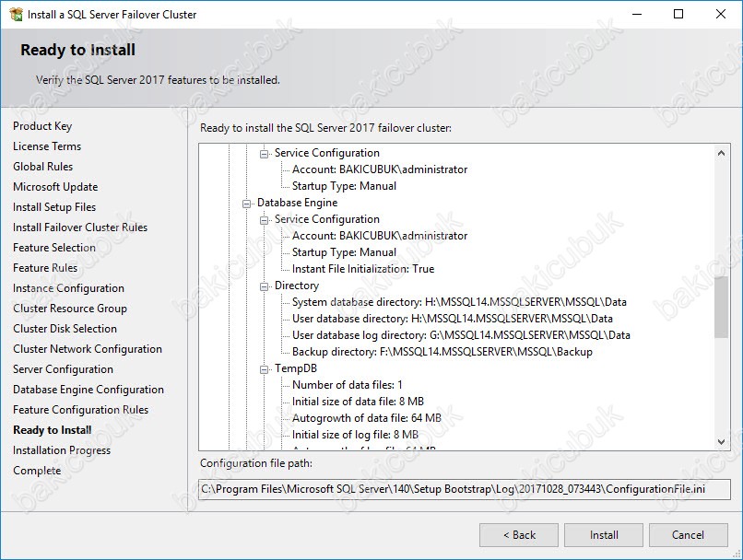The width and height of the screenshot is (743, 560).
Task: Select the Complete step
Action: [37, 471]
